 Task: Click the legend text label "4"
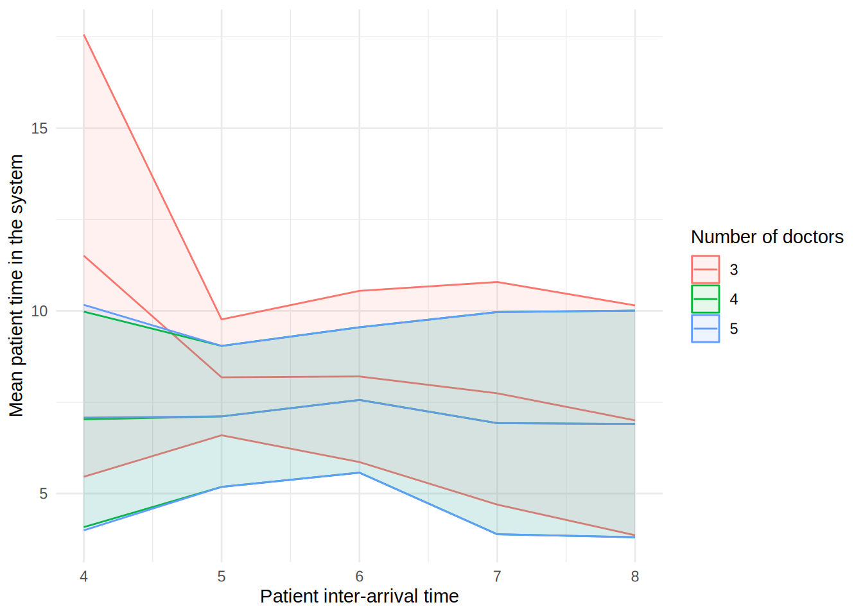(734, 300)
